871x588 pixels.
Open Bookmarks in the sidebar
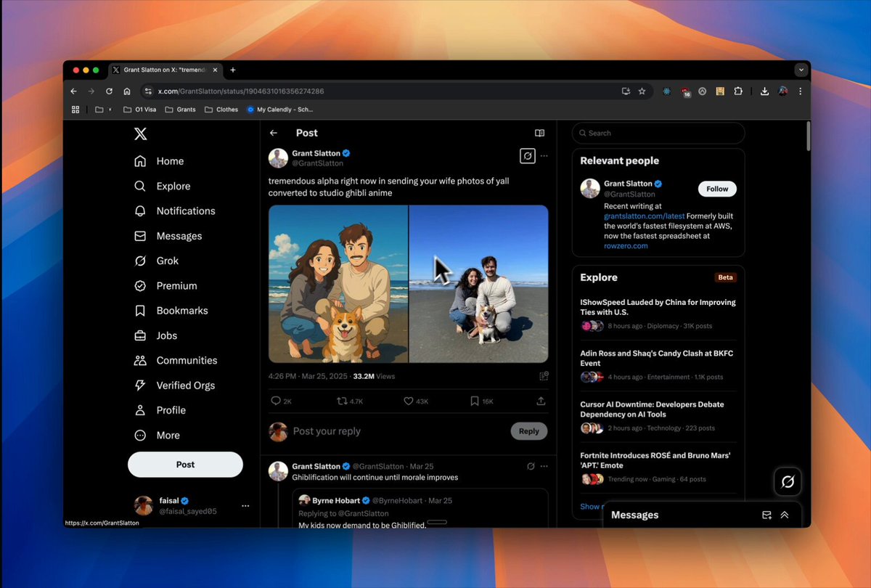coord(171,310)
